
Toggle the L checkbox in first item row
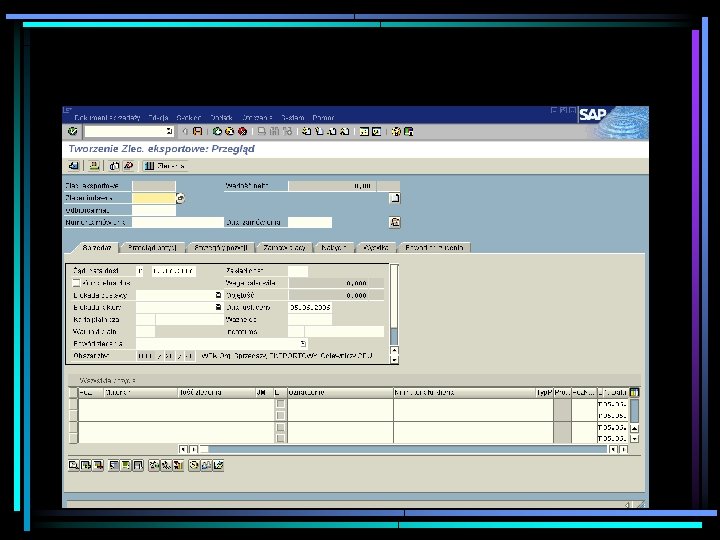pyautogui.click(x=280, y=404)
